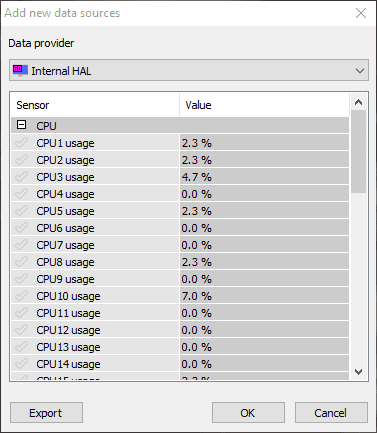Click the Export button
Viewport: 377px width, 433px height.
point(46,413)
